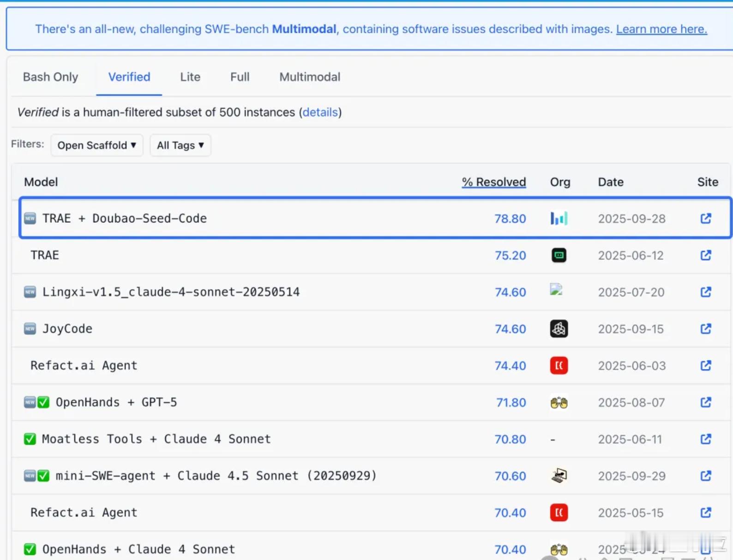This screenshot has height=560, width=733.
Task: Open site link for the JoyCode row
Action: (x=706, y=328)
